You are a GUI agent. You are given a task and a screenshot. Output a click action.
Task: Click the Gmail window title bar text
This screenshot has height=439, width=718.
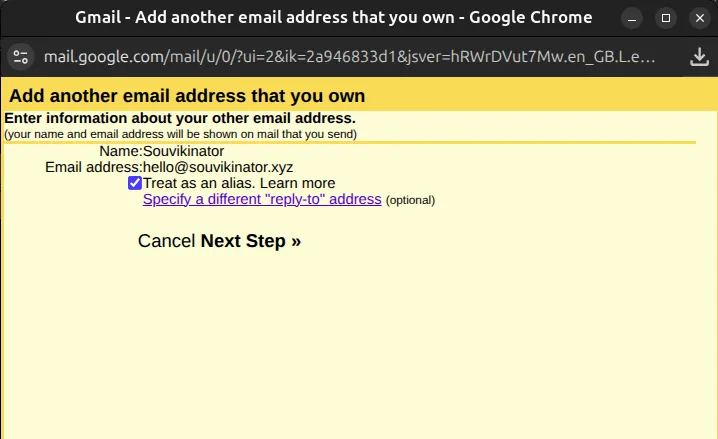pyautogui.click(x=334, y=18)
